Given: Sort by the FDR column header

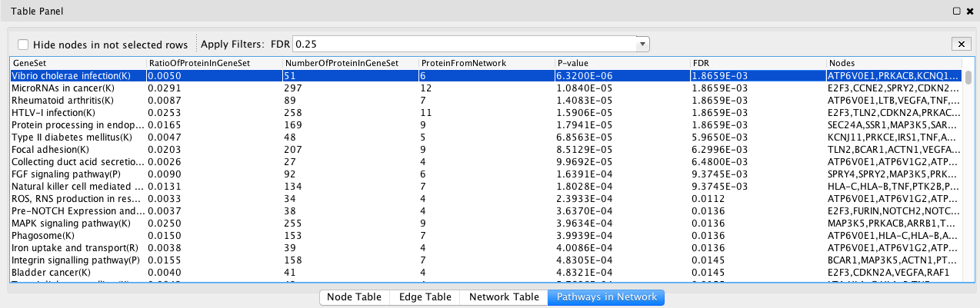Looking at the screenshot, I should tap(758, 63).
